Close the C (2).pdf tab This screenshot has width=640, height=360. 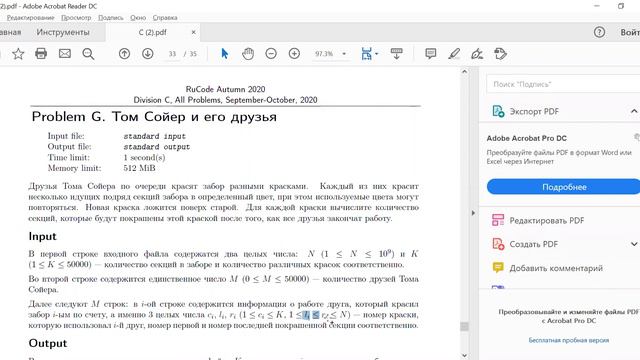[x=193, y=32]
